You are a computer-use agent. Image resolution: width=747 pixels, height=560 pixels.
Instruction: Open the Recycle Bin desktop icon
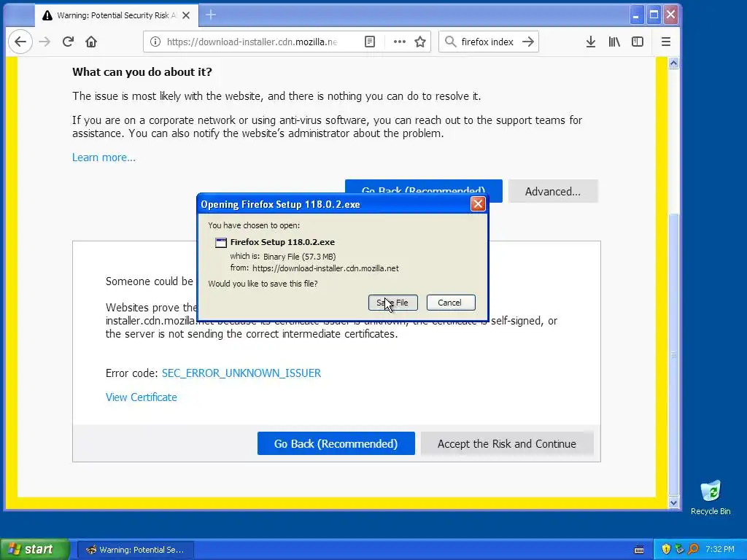click(x=711, y=497)
